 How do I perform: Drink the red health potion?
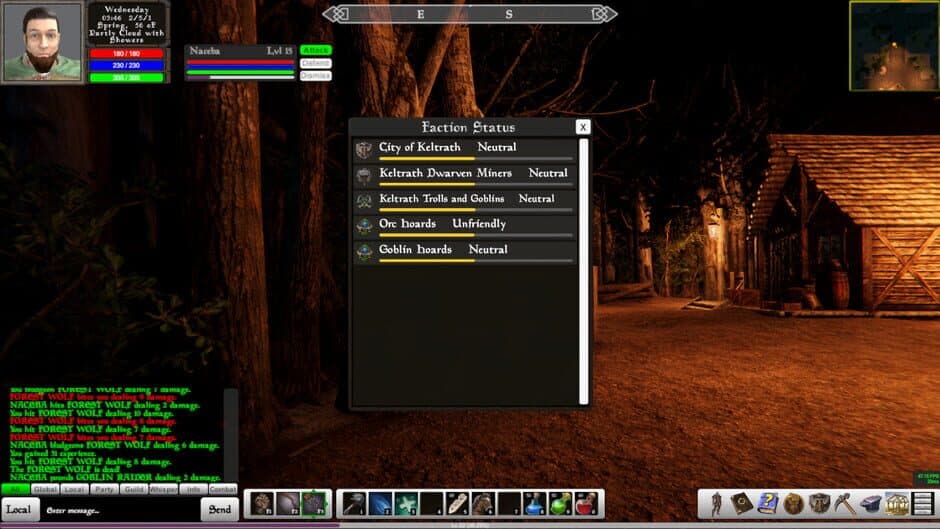point(586,504)
